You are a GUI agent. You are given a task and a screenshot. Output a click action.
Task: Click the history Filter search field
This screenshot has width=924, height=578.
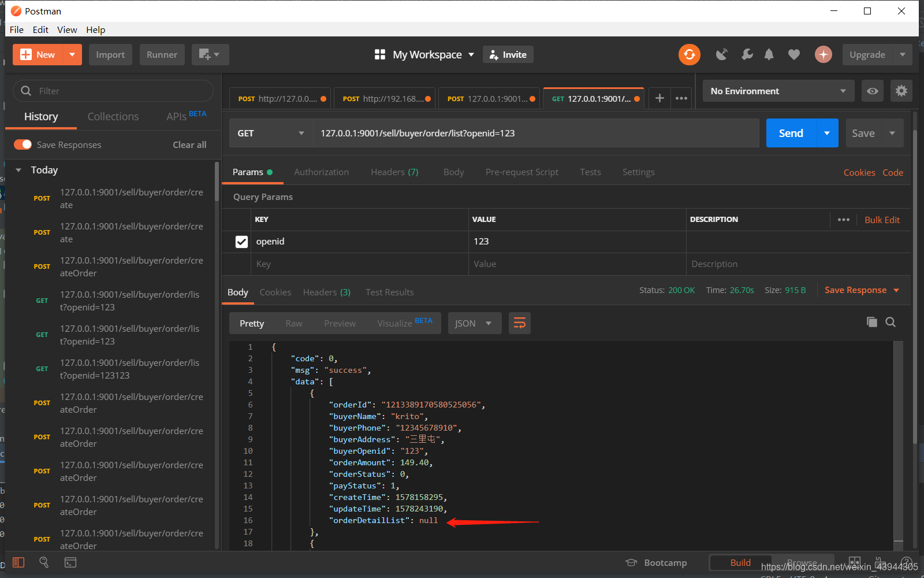113,91
